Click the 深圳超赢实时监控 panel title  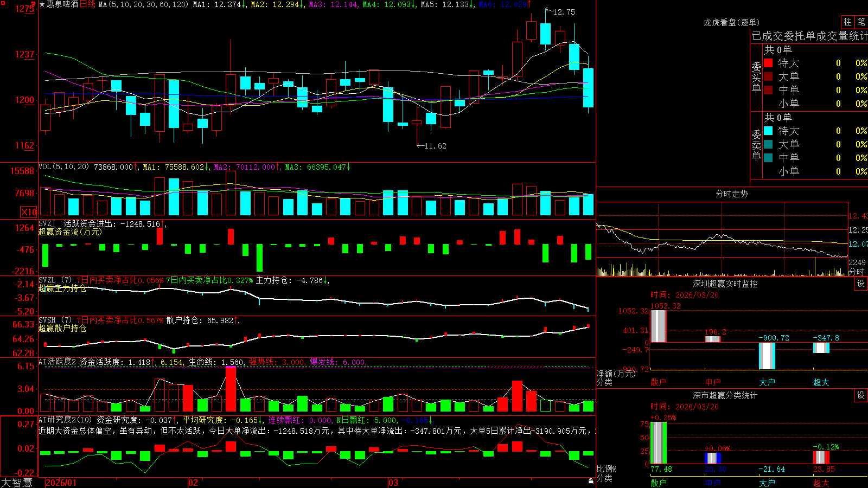coord(725,284)
